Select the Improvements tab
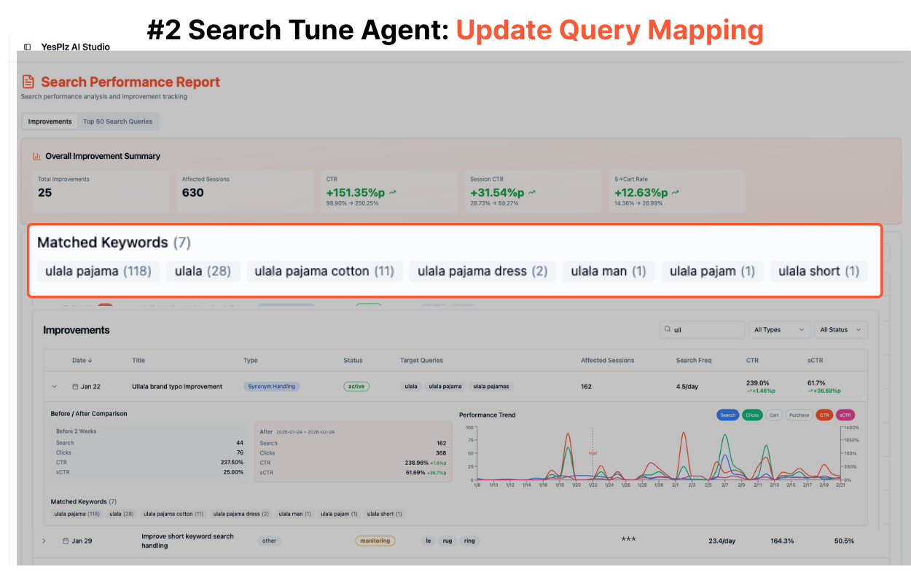 point(50,122)
